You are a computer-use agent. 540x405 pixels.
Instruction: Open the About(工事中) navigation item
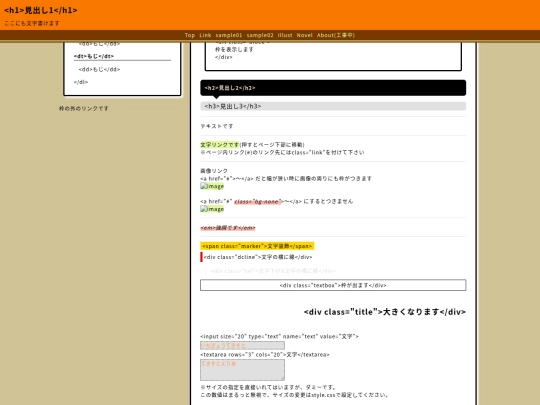point(336,35)
